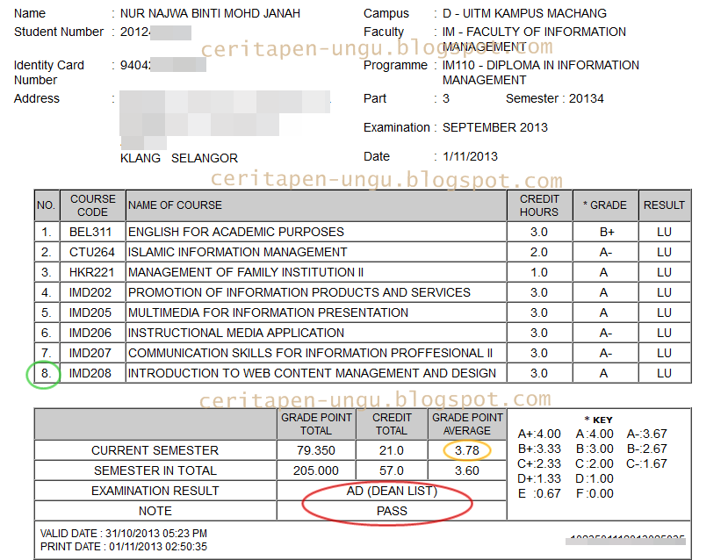Select the Identity Card Number value
The height and width of the screenshot is (560, 728).
[x=154, y=65]
